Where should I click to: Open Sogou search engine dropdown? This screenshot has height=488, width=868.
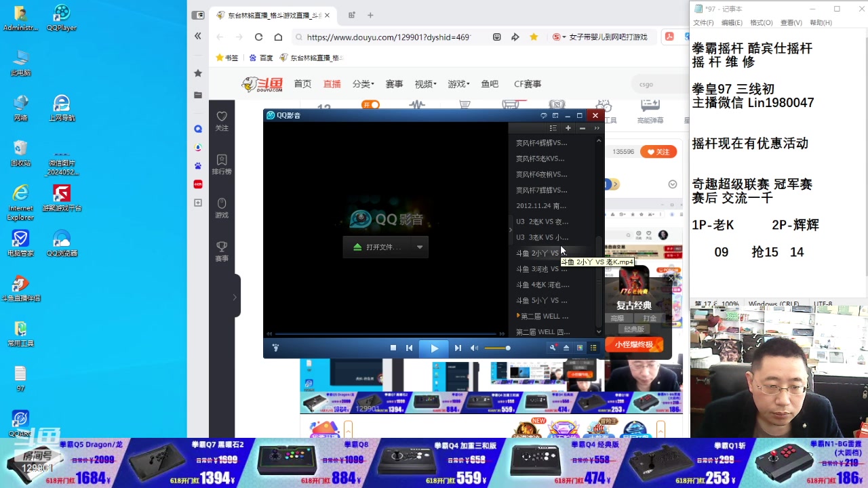559,37
